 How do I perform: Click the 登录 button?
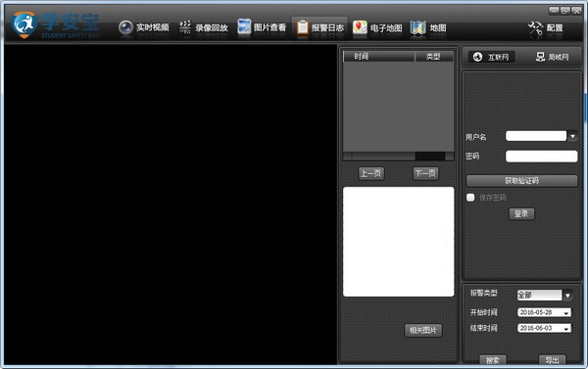coord(521,214)
